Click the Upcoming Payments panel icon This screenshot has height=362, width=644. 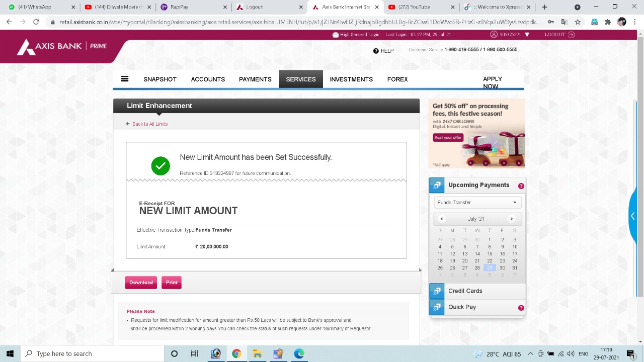[436, 185]
